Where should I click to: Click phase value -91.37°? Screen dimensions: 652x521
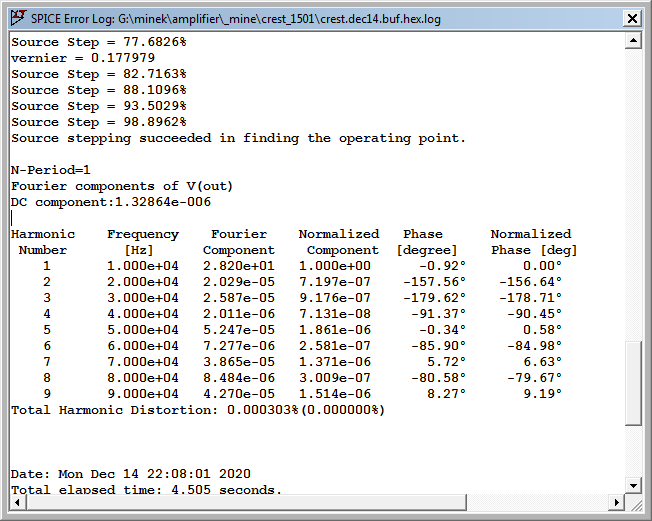pos(439,314)
